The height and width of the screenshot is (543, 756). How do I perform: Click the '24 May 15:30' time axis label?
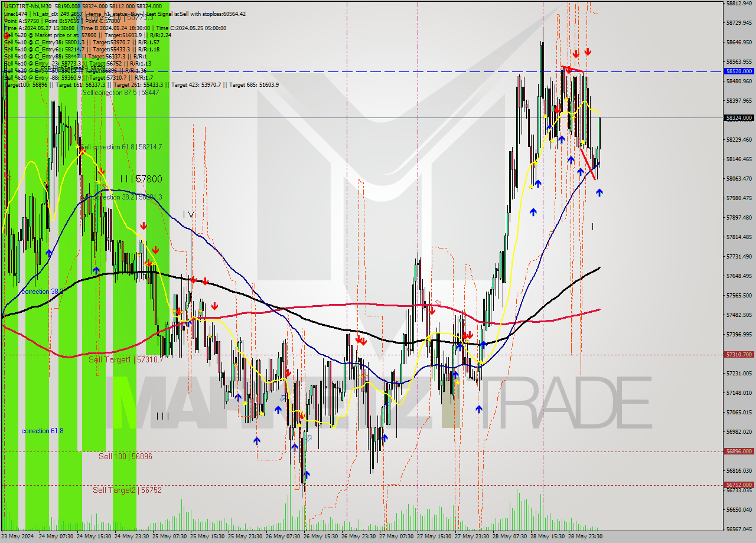(x=94, y=537)
